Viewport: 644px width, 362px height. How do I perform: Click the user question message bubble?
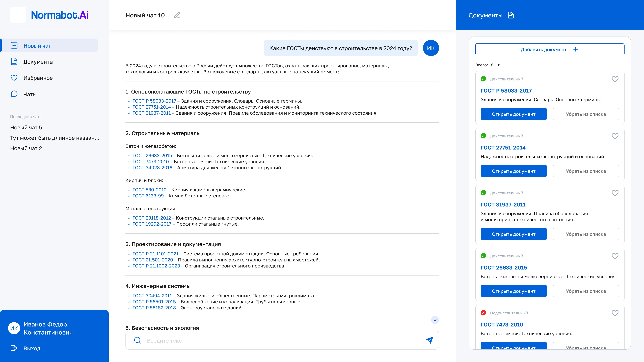pos(340,48)
